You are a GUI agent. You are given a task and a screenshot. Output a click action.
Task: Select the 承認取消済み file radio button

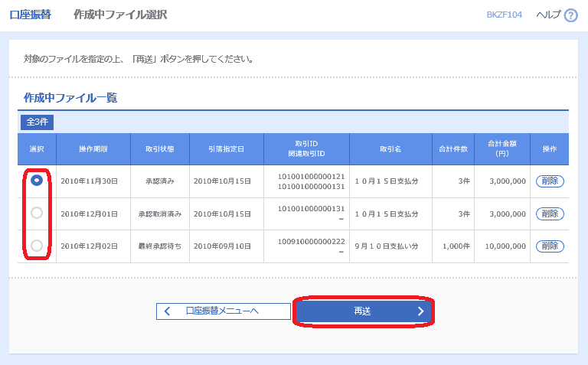(x=36, y=213)
